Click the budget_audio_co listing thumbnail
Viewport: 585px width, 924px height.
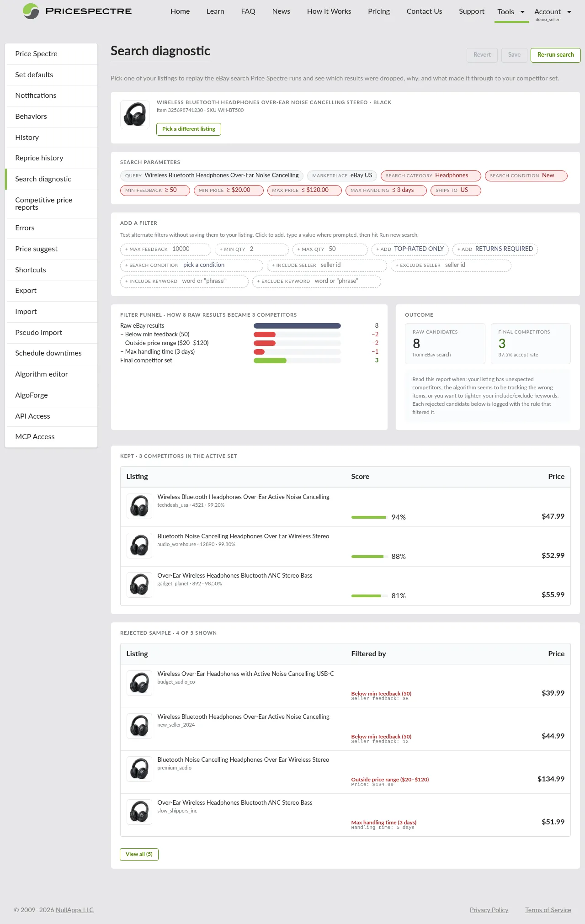click(139, 683)
